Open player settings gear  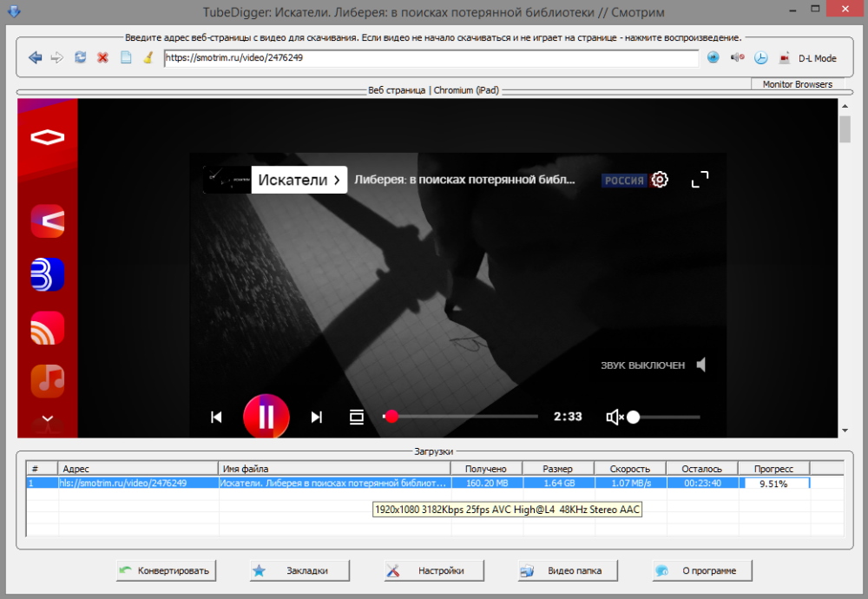[660, 180]
